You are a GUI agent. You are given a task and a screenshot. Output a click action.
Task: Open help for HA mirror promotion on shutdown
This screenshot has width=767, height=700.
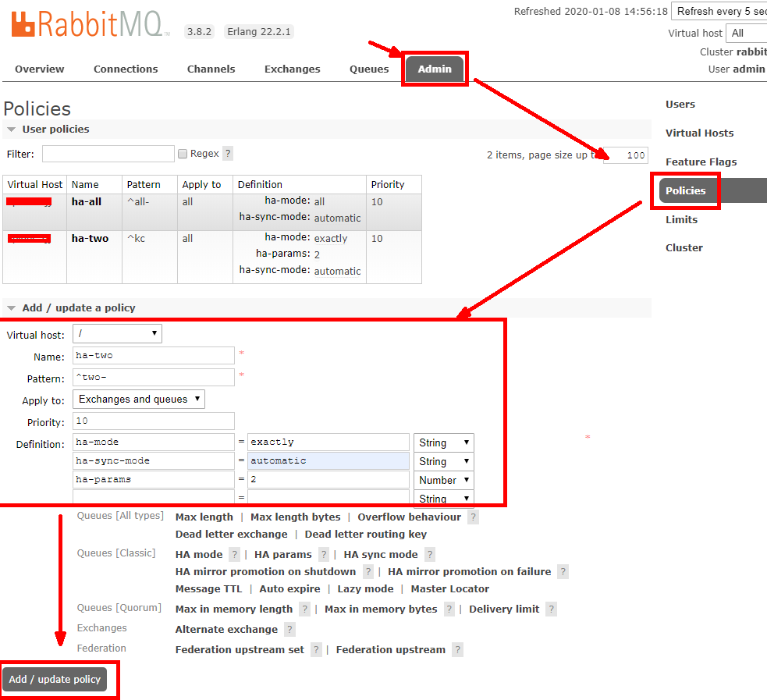pyautogui.click(x=368, y=572)
